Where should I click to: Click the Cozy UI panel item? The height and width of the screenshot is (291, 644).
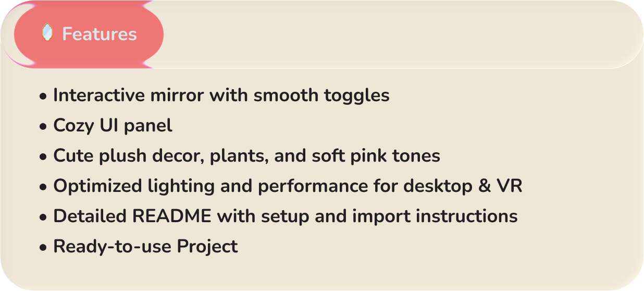click(x=113, y=126)
